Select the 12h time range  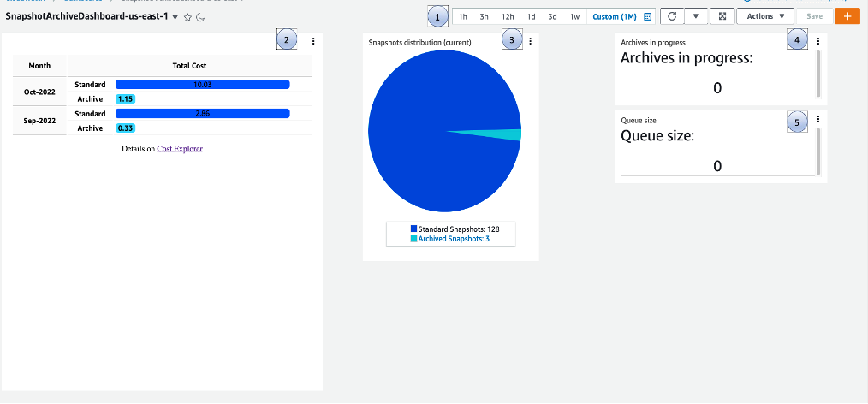tap(508, 16)
